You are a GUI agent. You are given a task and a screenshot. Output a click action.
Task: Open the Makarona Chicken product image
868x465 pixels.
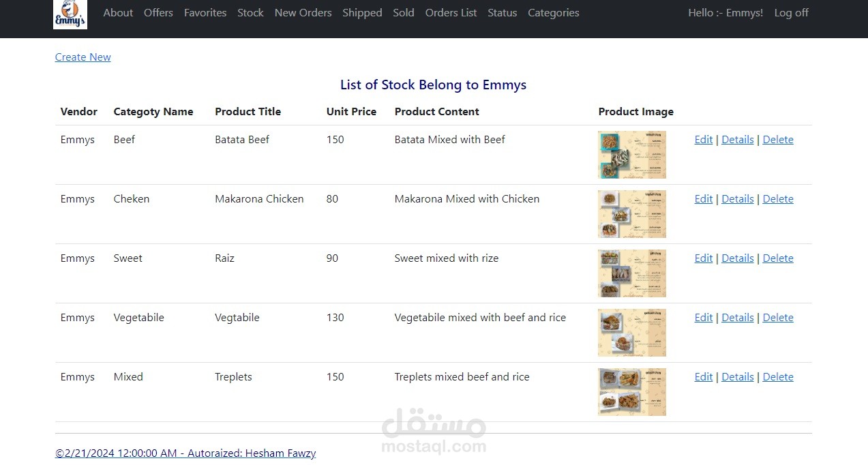pyautogui.click(x=631, y=214)
